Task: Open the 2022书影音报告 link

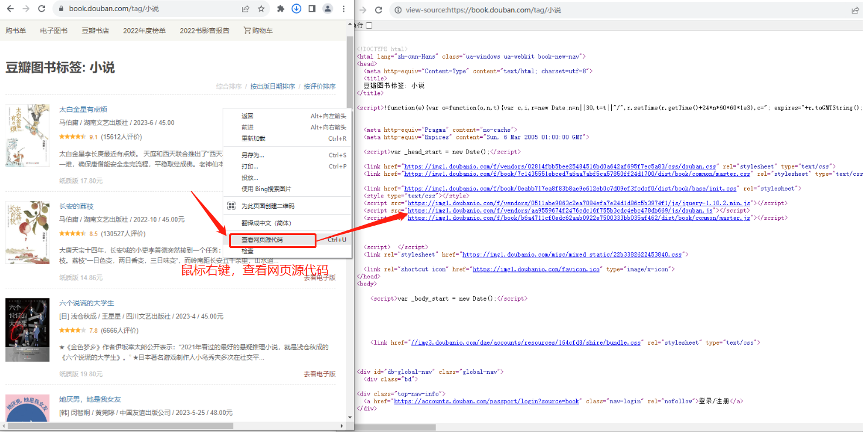Action: pyautogui.click(x=205, y=30)
